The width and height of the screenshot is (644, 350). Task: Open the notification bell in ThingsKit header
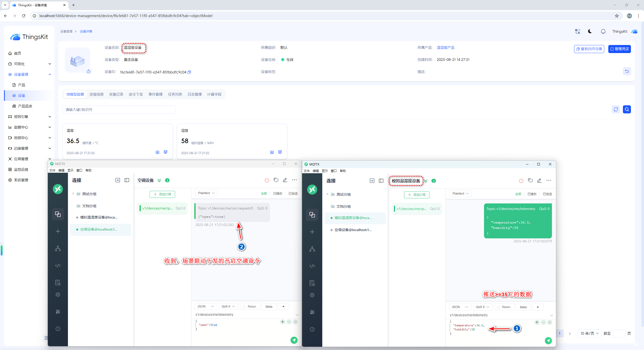(x=603, y=31)
